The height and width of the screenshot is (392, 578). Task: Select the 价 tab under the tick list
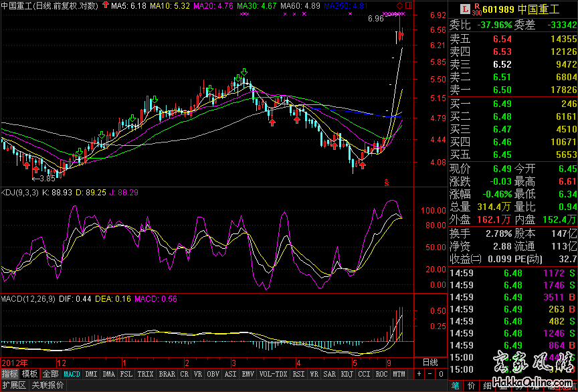point(472,386)
